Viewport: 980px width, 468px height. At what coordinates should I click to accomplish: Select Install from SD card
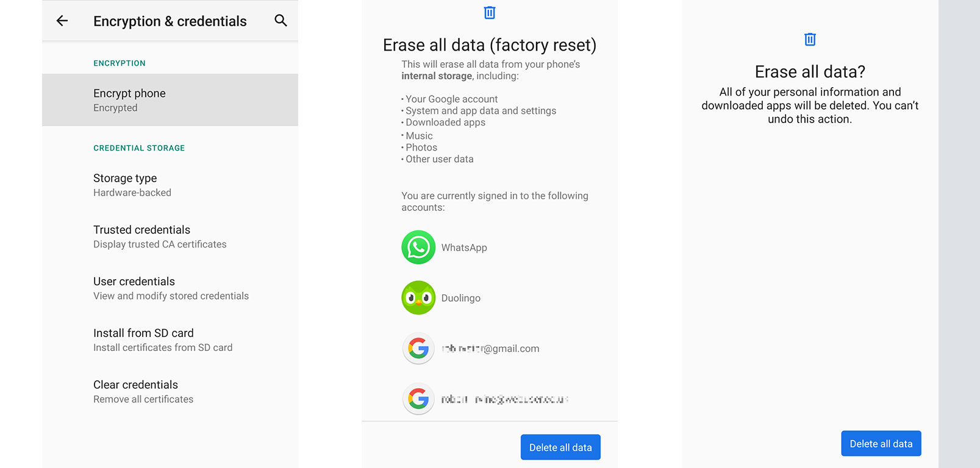click(170, 340)
